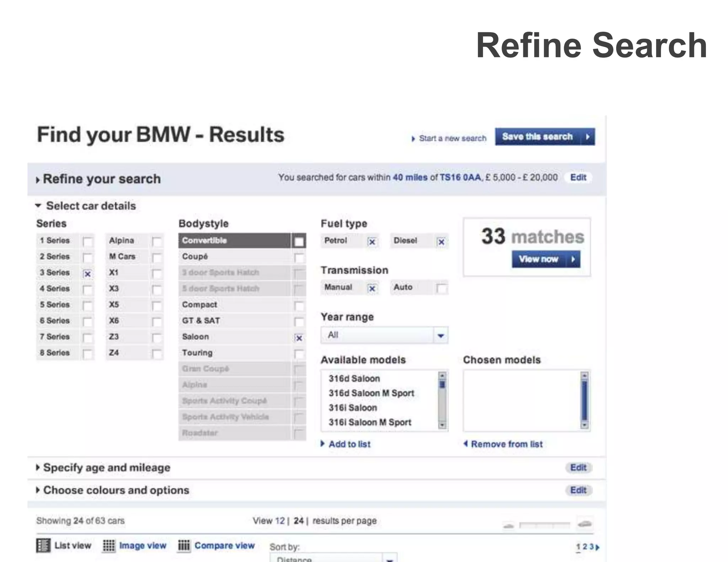The image size is (728, 562).
Task: Tick the Touring bodystyle checkbox
Action: [299, 354]
